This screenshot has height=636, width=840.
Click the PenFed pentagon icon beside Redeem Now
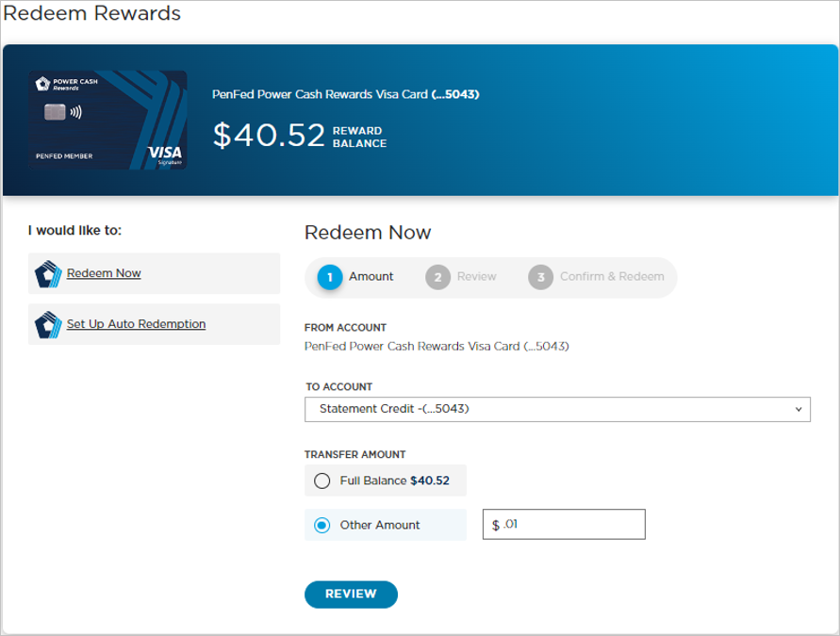[48, 273]
